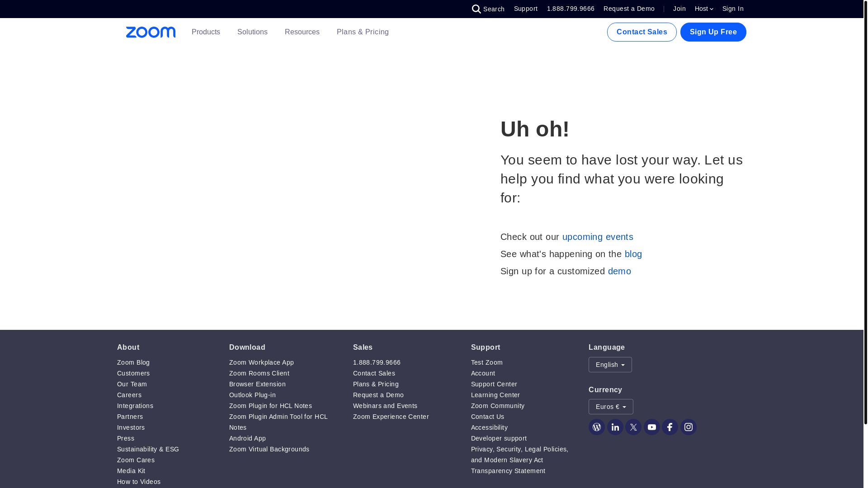This screenshot has width=868, height=488.
Task: Open Developer support link
Action: point(499,438)
